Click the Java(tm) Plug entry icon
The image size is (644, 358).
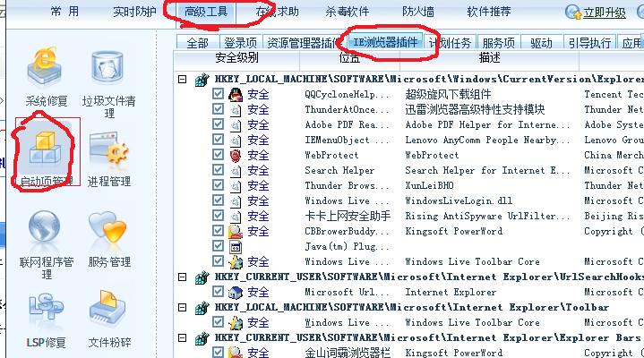tap(236, 246)
